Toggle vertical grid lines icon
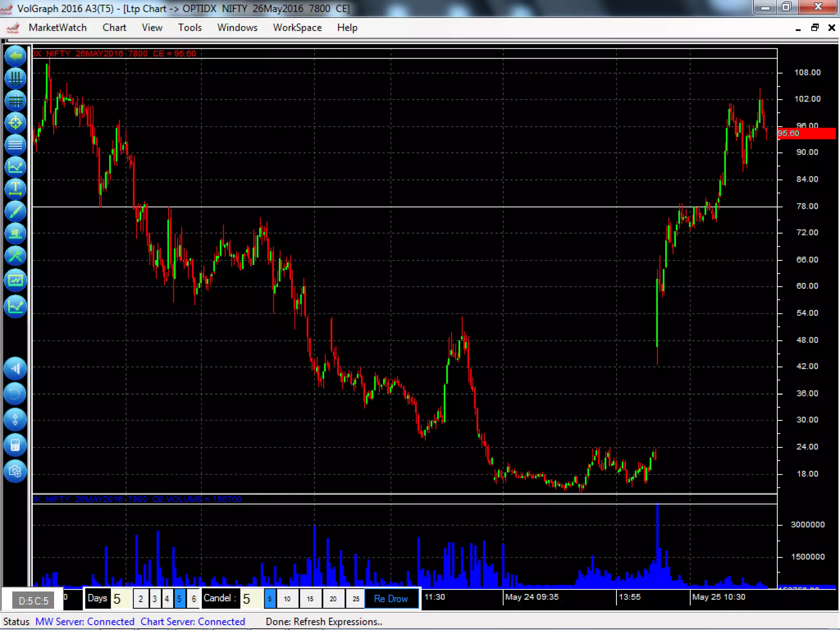The width and height of the screenshot is (840, 630). tap(15, 78)
